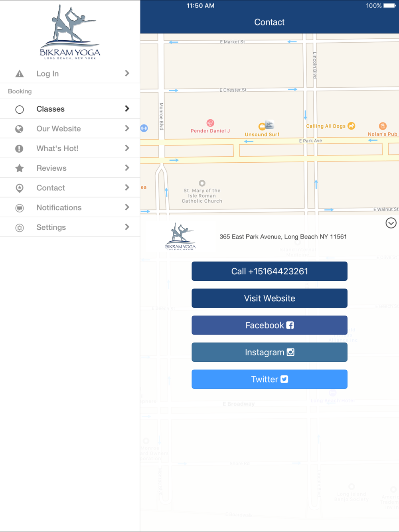Tap the blue gym marker near Monroe Blvd
Viewport: 399px width, 532px height.
[x=144, y=128]
